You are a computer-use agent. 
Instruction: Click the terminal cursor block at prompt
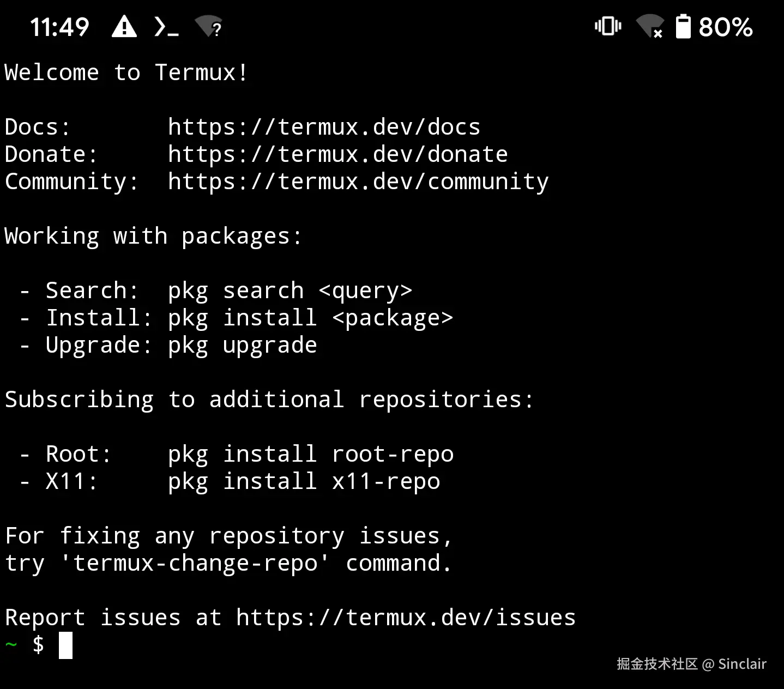[65, 645]
